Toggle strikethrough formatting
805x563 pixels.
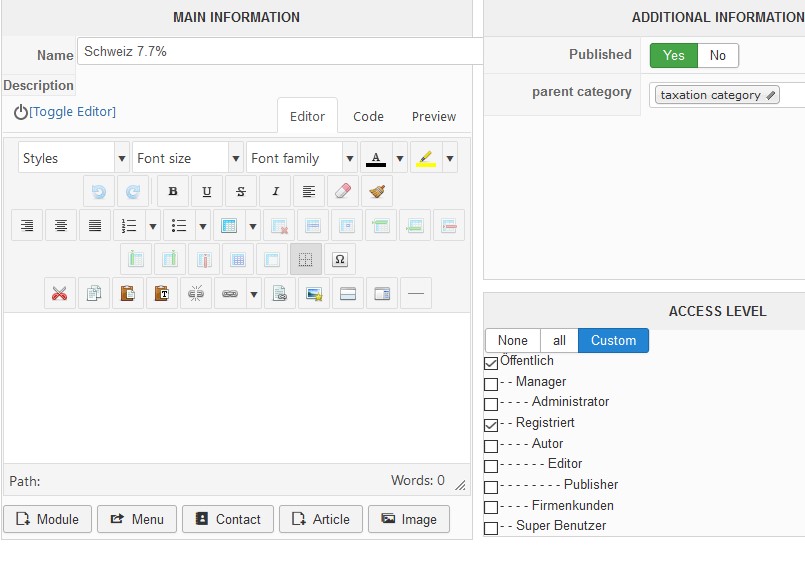pos(241,191)
